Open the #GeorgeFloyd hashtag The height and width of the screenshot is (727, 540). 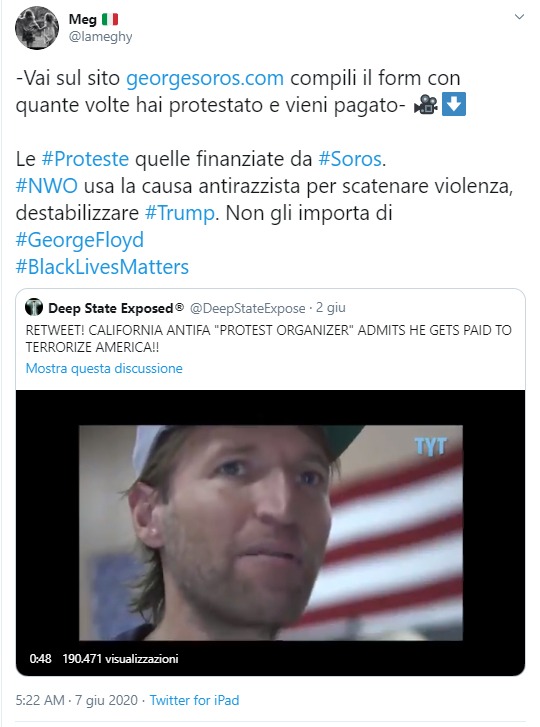coord(80,240)
